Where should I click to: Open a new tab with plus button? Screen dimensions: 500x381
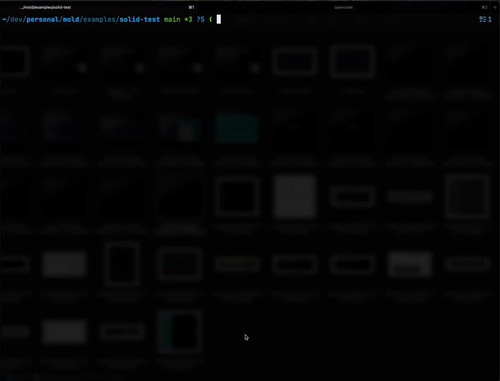point(495,7)
